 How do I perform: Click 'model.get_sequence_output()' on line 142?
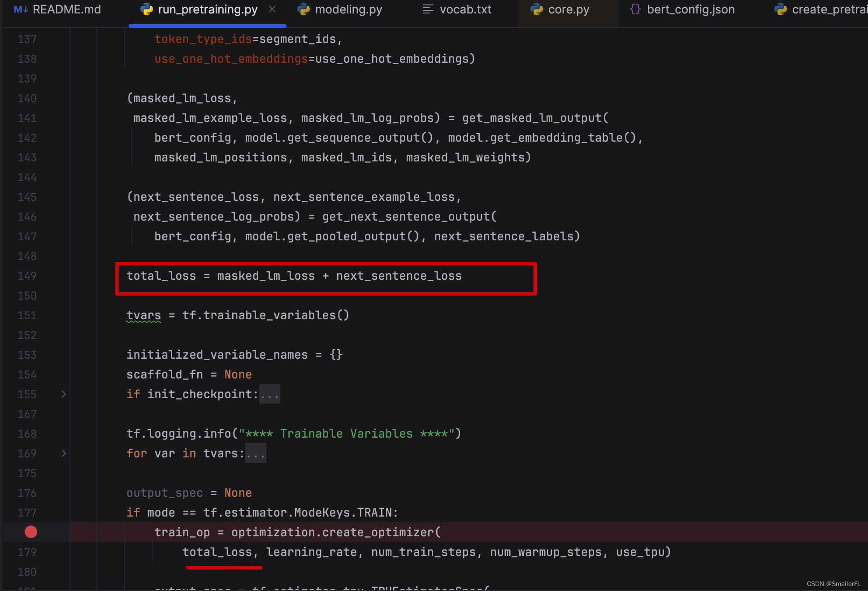[339, 138]
